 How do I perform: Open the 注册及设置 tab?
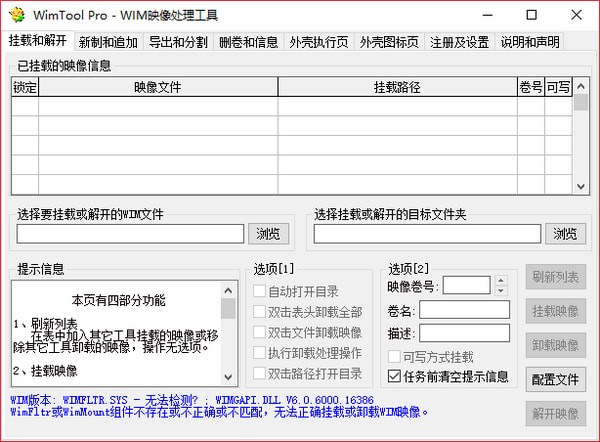[x=459, y=42]
